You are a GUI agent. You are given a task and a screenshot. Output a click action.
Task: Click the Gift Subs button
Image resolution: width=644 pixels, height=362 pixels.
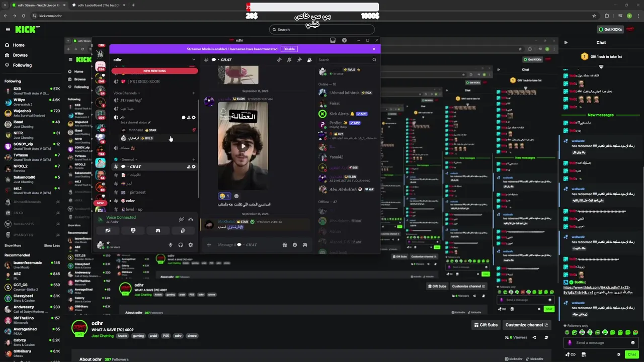tap(486, 325)
